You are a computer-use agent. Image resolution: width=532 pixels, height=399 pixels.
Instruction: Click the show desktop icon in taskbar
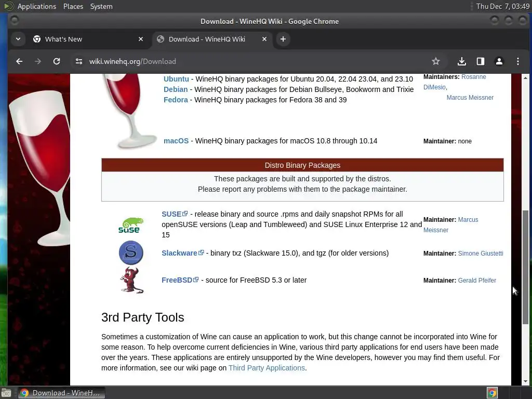click(x=6, y=393)
